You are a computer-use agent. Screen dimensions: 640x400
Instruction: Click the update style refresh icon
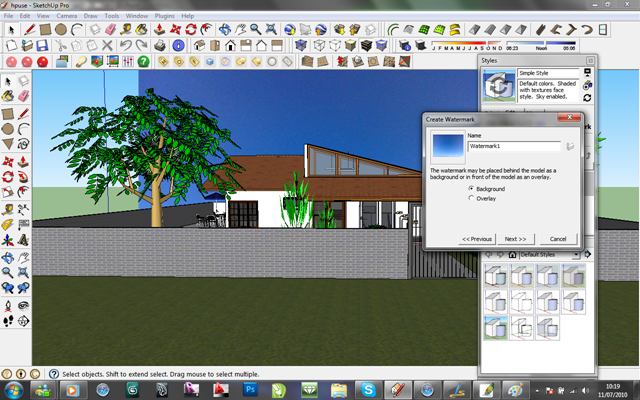pos(587,98)
